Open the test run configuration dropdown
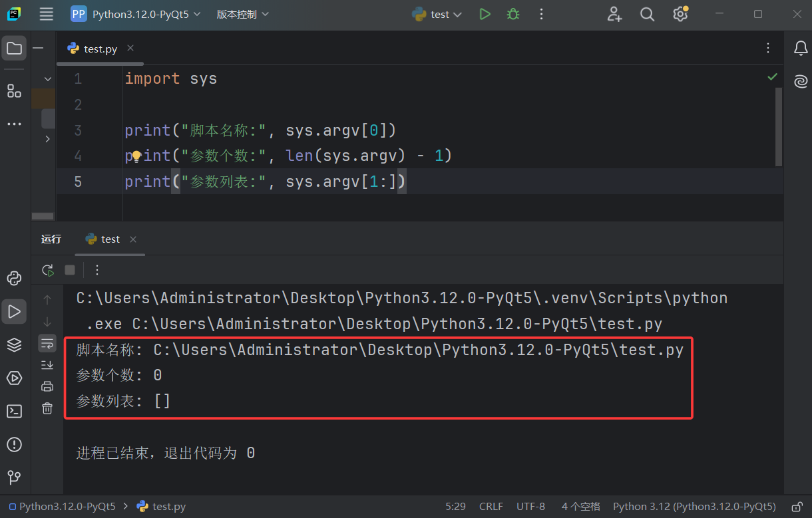The image size is (812, 518). (437, 14)
